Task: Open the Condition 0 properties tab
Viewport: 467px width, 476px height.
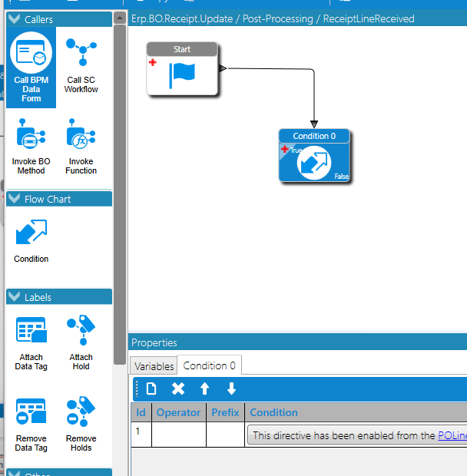Action: click(209, 365)
